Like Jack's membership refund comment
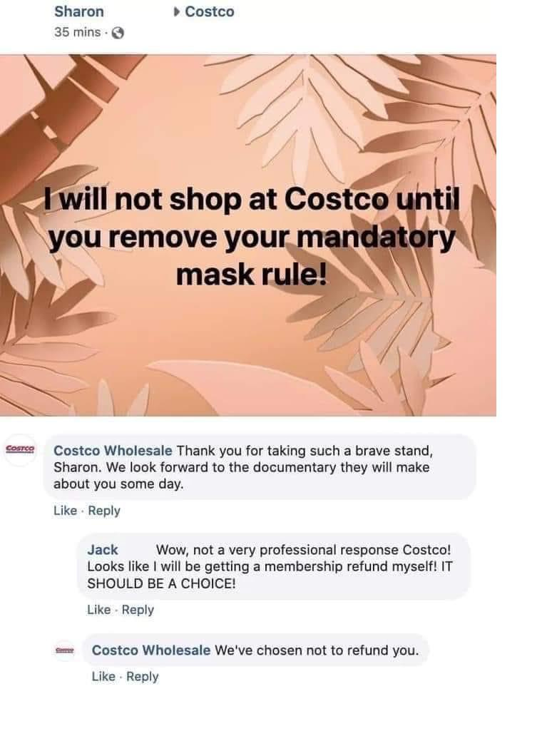The height and width of the screenshot is (756, 542). point(99,610)
